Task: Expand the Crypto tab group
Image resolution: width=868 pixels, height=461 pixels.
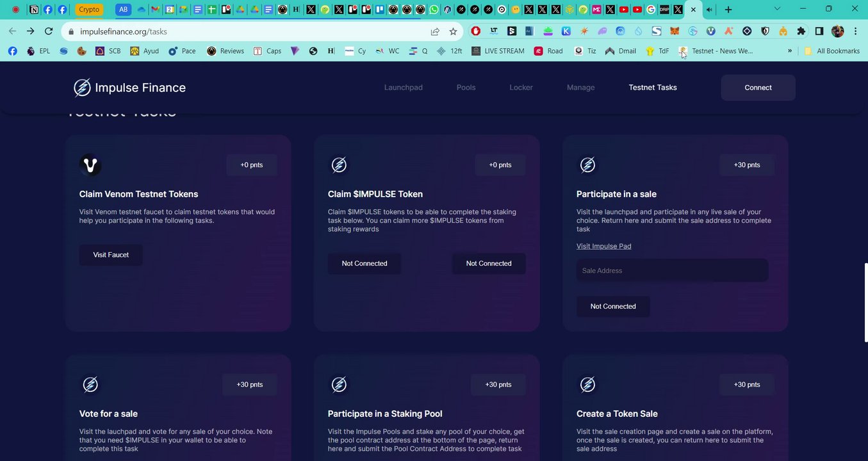Action: [89, 10]
